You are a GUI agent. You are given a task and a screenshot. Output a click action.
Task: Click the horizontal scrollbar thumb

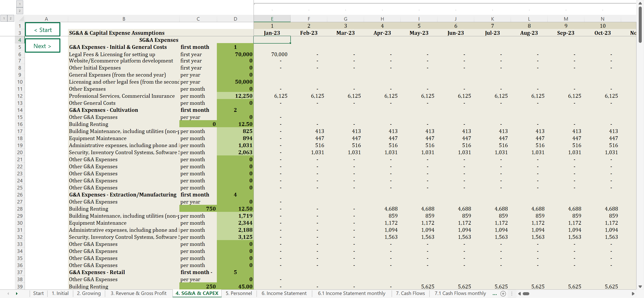tap(526, 293)
